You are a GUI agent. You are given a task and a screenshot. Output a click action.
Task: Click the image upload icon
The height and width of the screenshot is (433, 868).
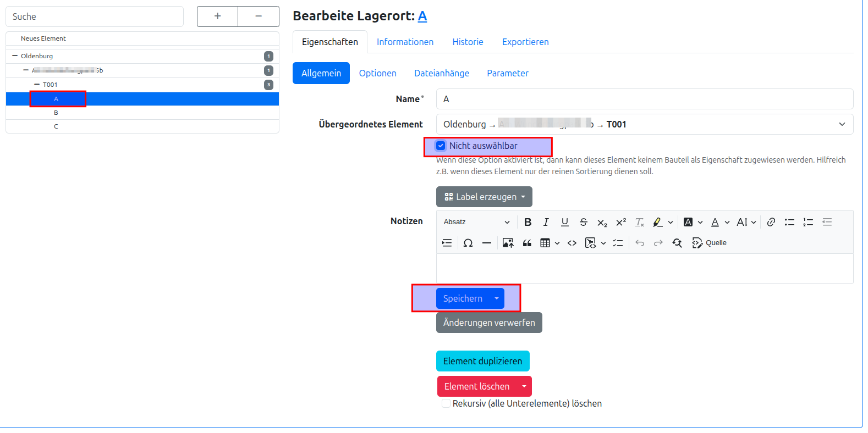click(x=508, y=243)
